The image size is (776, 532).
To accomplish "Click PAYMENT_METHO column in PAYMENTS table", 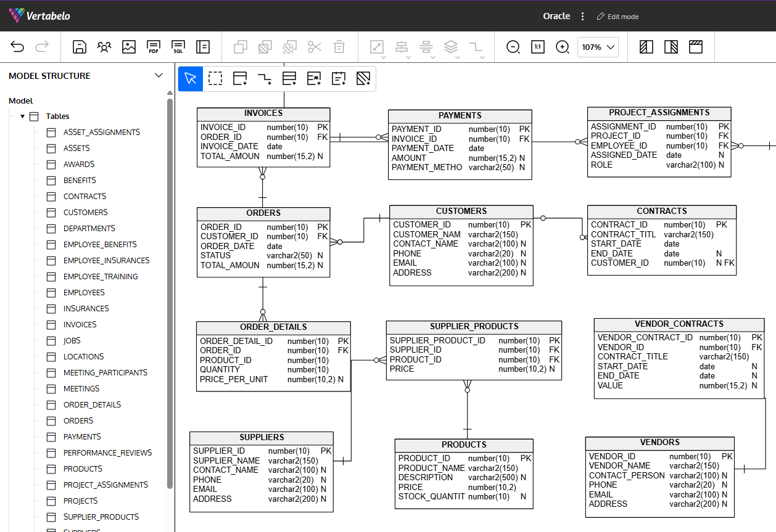I will (x=427, y=168).
